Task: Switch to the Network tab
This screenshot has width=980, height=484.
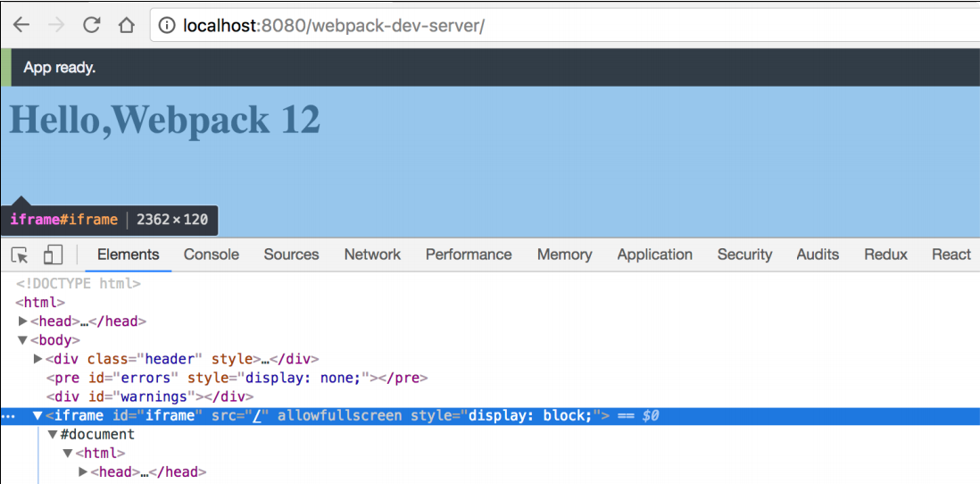Action: pos(372,255)
